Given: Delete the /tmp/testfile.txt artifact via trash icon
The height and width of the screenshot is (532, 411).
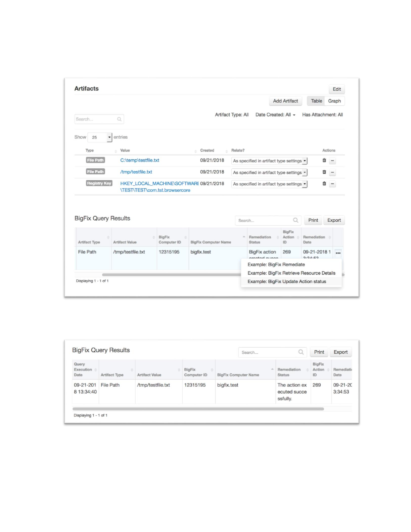Looking at the screenshot, I should point(324,172).
